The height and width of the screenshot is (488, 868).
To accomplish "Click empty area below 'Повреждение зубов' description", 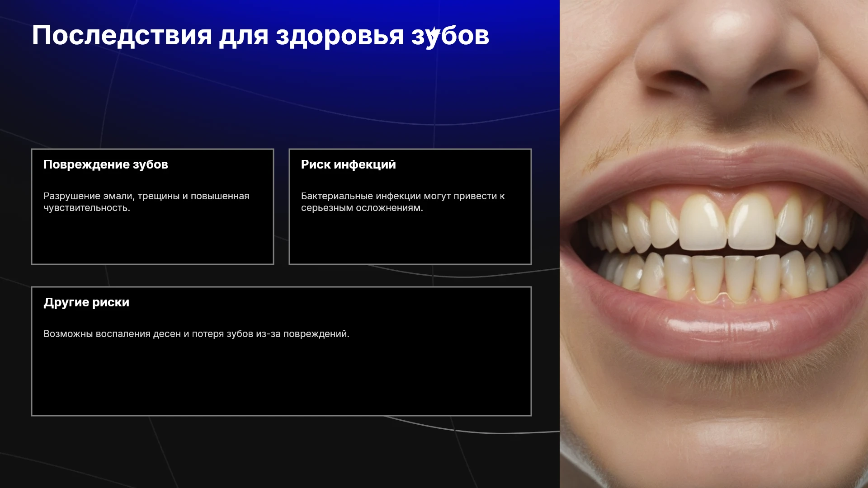I will (x=152, y=239).
